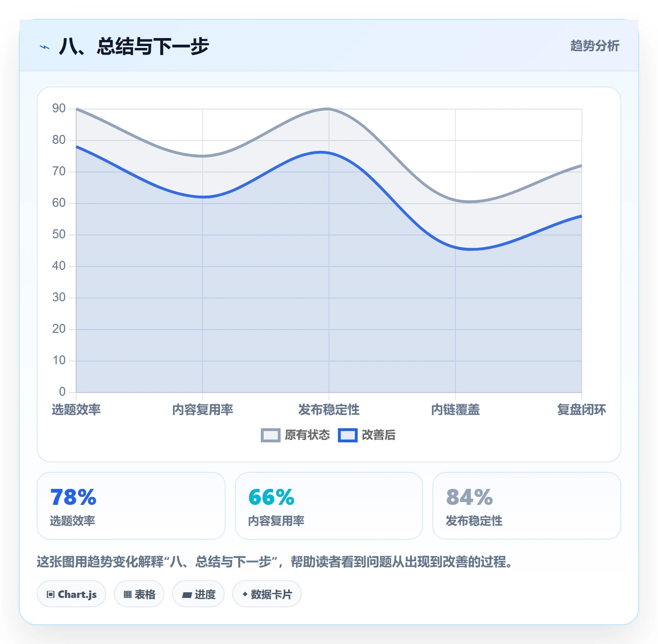Click the 趋势分析 label in header
Screen dimensions: 658x644
[595, 46]
